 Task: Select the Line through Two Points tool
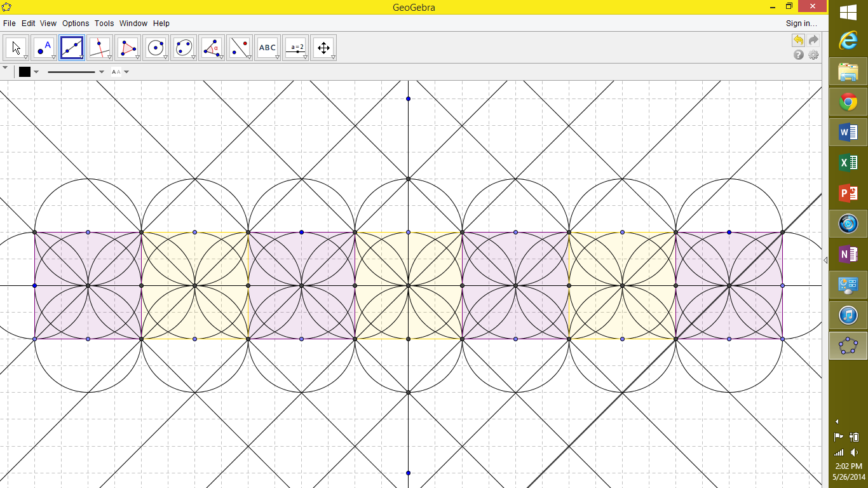click(72, 48)
